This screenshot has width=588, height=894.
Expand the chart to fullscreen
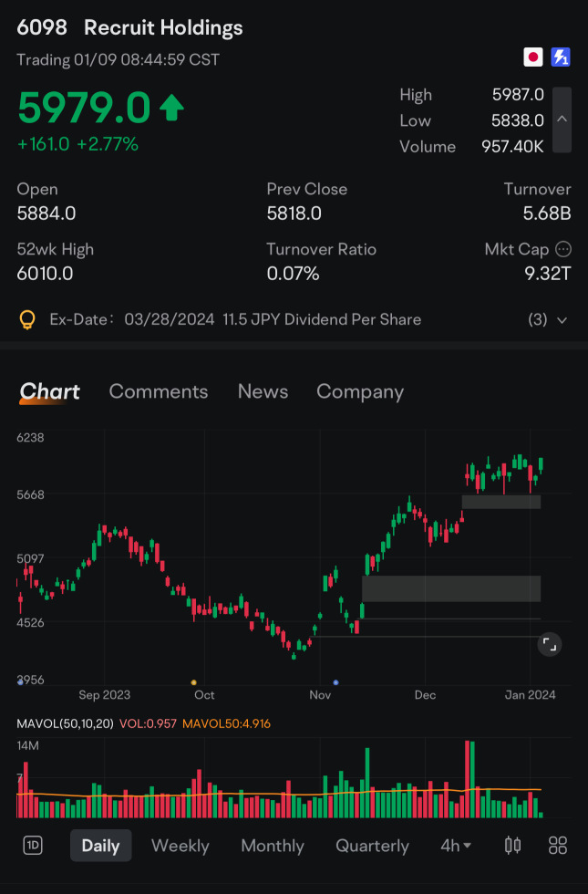click(549, 645)
